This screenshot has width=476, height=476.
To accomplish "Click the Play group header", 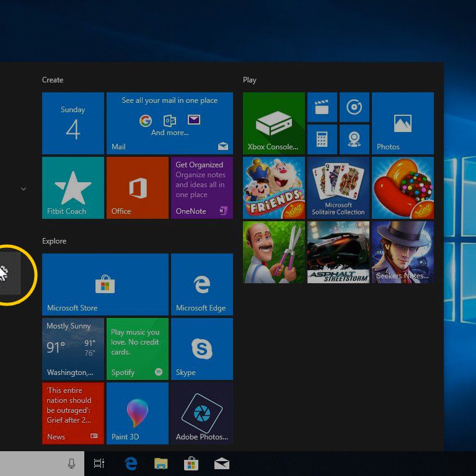I will click(x=250, y=80).
